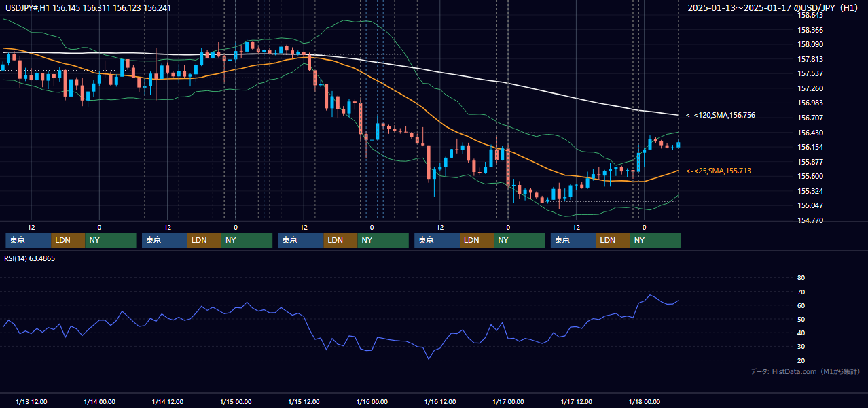This screenshot has height=408, width=868.
Task: Click the 1/13 12:00 time axis label
Action: [x=31, y=401]
